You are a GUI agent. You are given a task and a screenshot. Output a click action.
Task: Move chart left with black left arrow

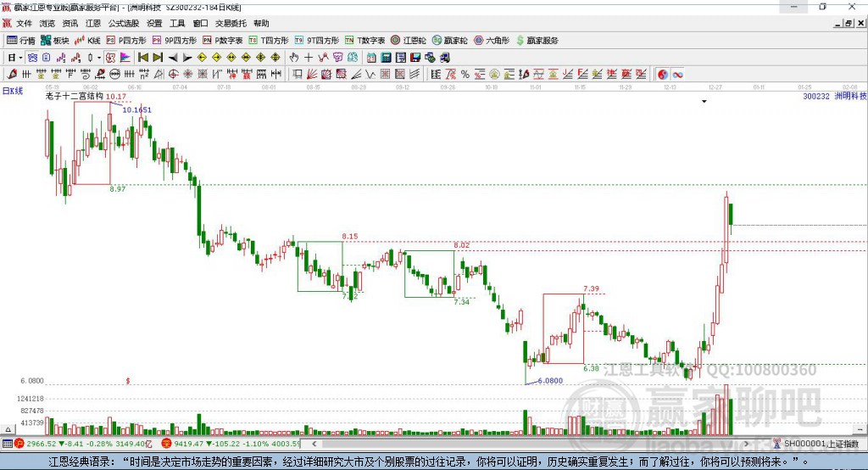pos(173,58)
